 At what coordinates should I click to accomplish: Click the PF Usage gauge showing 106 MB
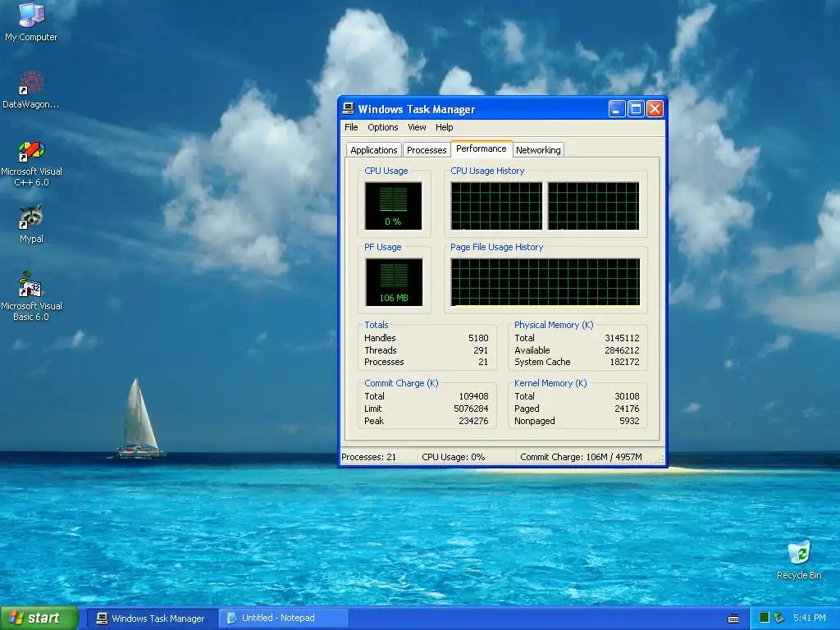(x=394, y=282)
